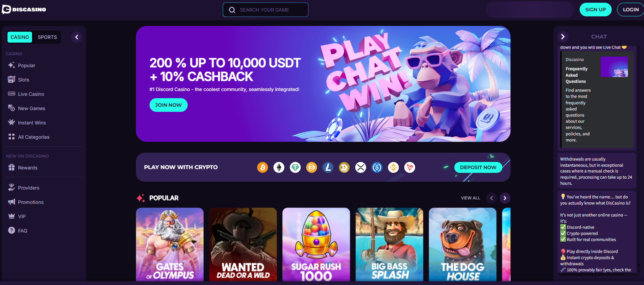Open the Discasino logo home link

click(x=24, y=10)
